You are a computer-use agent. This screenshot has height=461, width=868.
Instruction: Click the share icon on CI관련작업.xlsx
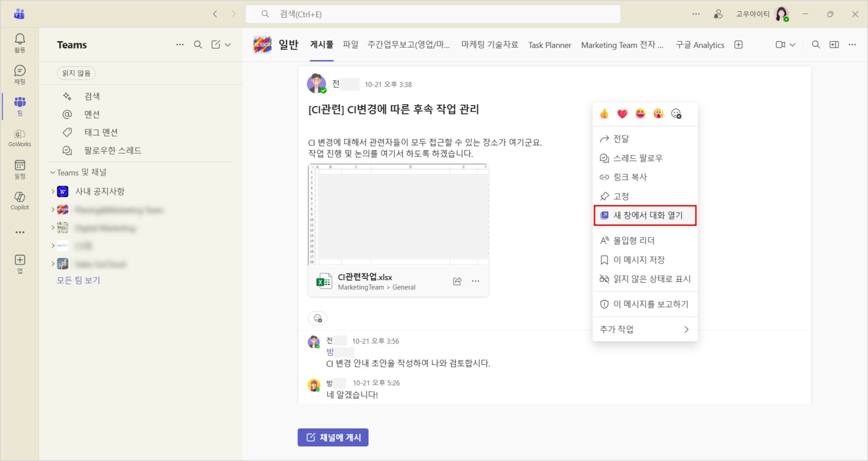pyautogui.click(x=457, y=281)
